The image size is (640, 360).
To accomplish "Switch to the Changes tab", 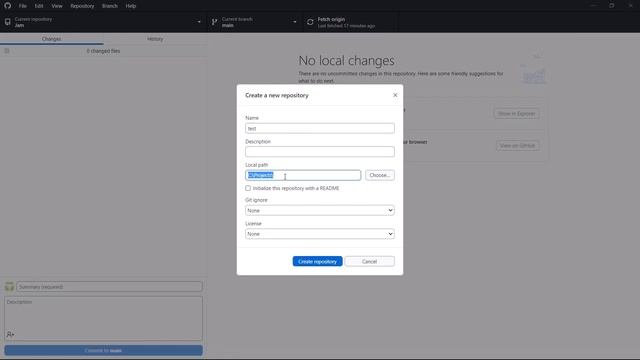I will (51, 39).
